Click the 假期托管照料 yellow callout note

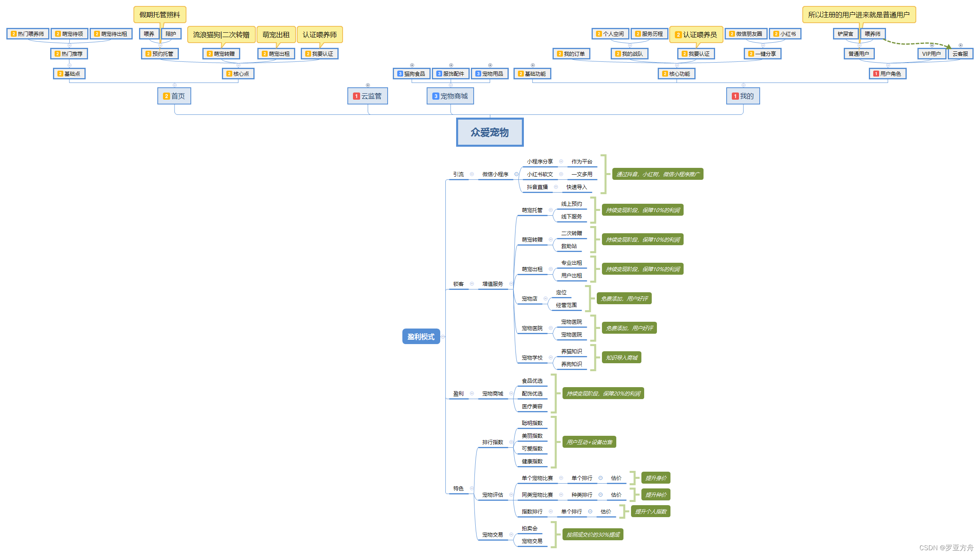pos(160,15)
